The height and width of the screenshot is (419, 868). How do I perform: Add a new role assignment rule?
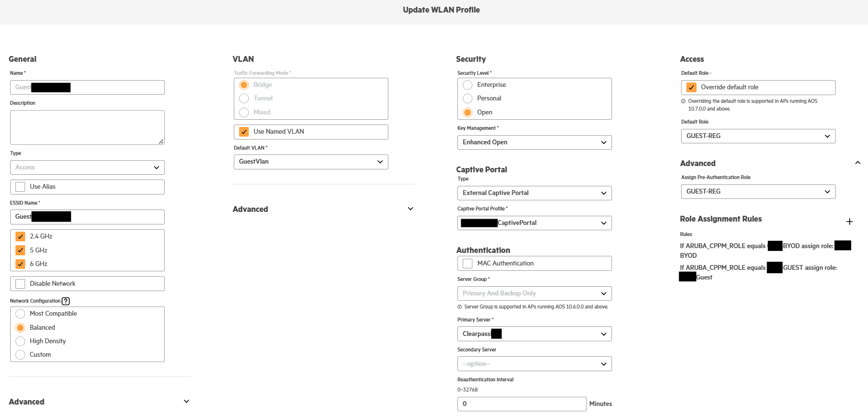point(850,222)
